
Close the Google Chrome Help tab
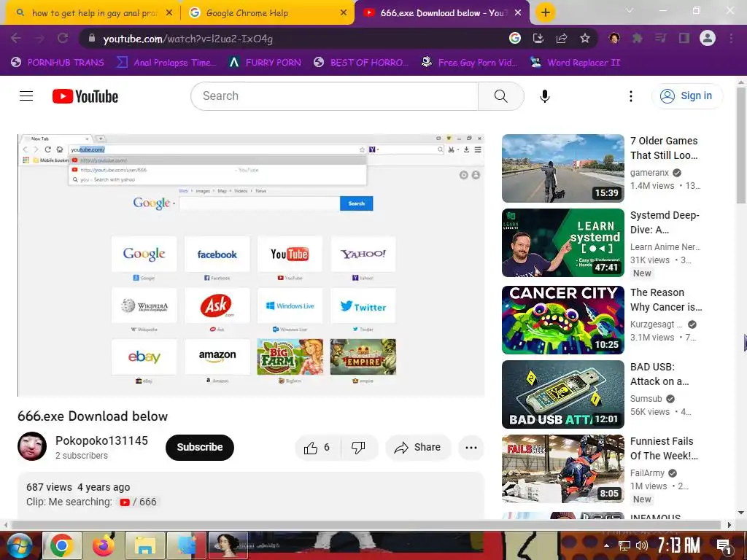pos(343,13)
